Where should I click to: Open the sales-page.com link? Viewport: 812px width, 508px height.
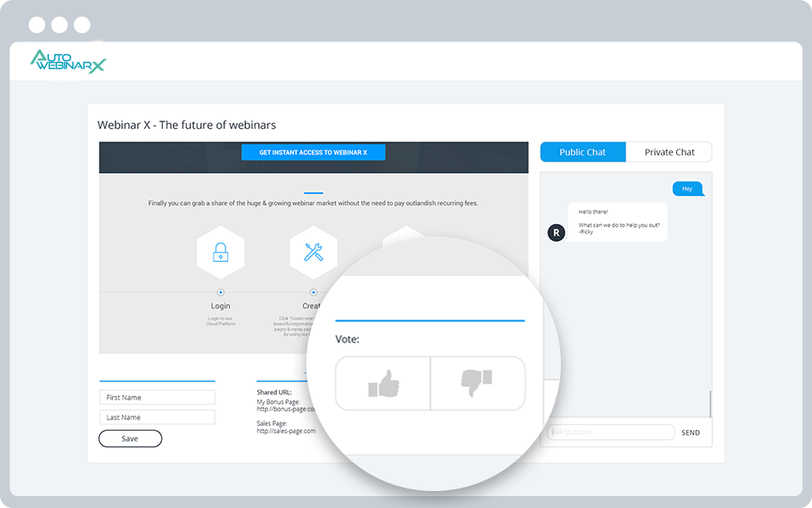pyautogui.click(x=286, y=430)
